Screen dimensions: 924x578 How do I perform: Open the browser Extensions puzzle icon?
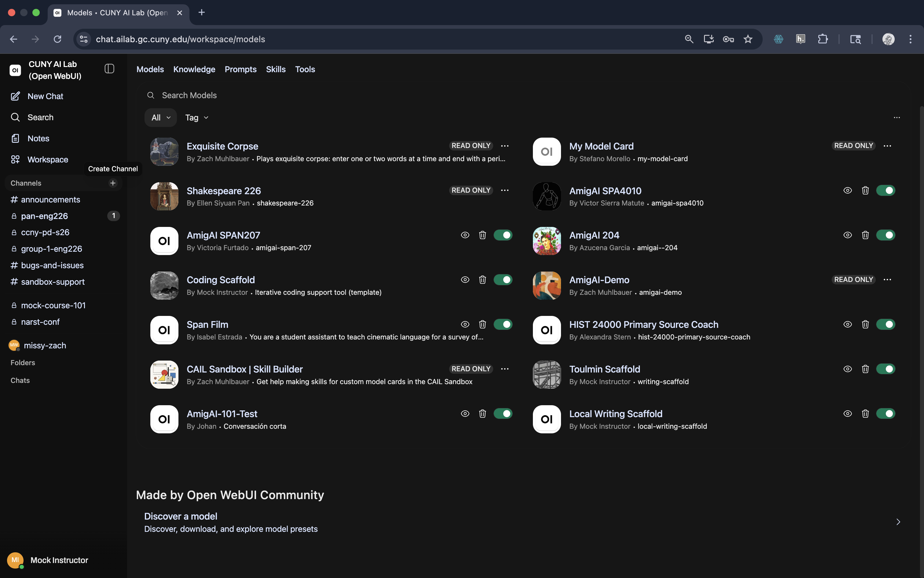coord(823,39)
